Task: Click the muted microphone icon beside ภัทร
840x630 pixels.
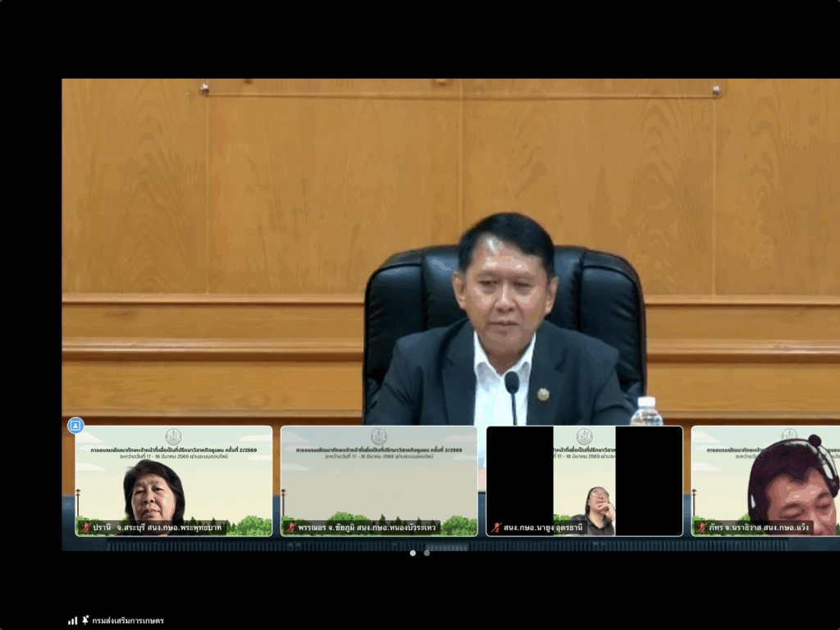Action: (701, 527)
